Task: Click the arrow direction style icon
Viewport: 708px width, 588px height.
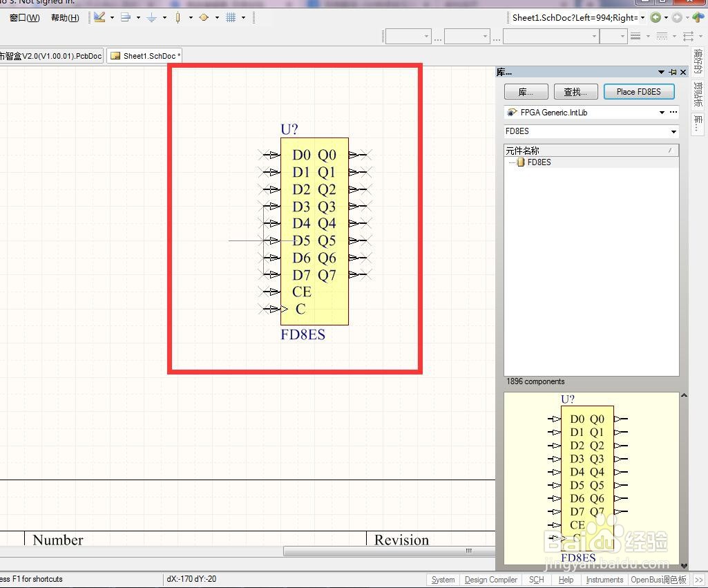Action: pyautogui.click(x=688, y=36)
